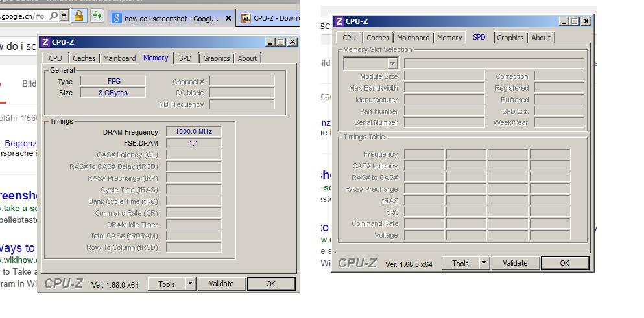Click Validate in right CPU-Z window
Viewport: 644px width, 318px height.
pyautogui.click(x=515, y=264)
